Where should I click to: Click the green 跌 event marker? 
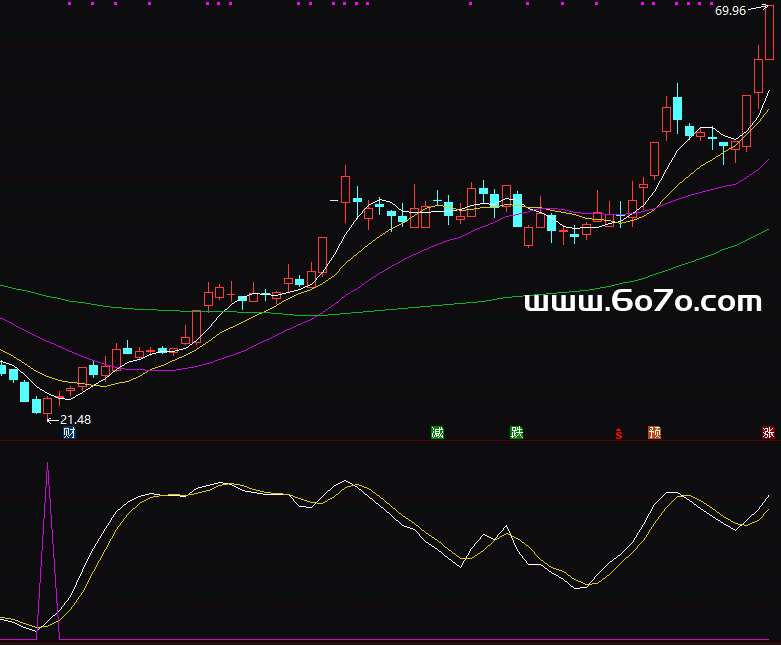(x=516, y=433)
